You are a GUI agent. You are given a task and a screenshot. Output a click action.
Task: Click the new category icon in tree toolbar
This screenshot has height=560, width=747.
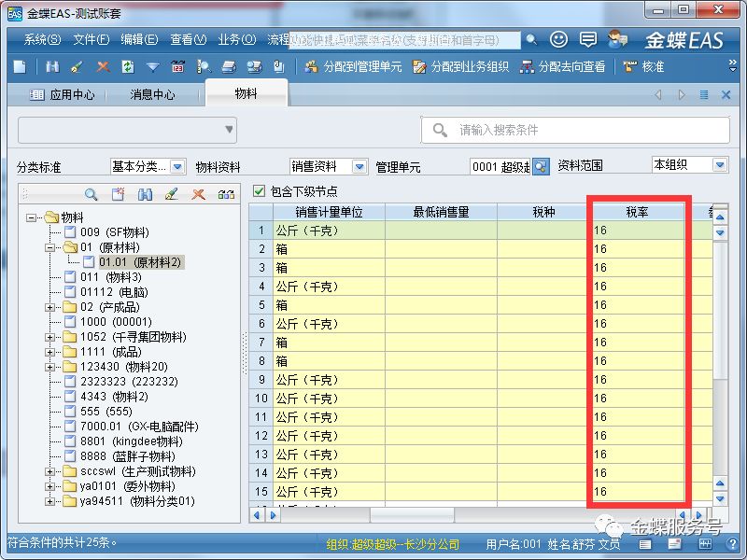tap(118, 194)
